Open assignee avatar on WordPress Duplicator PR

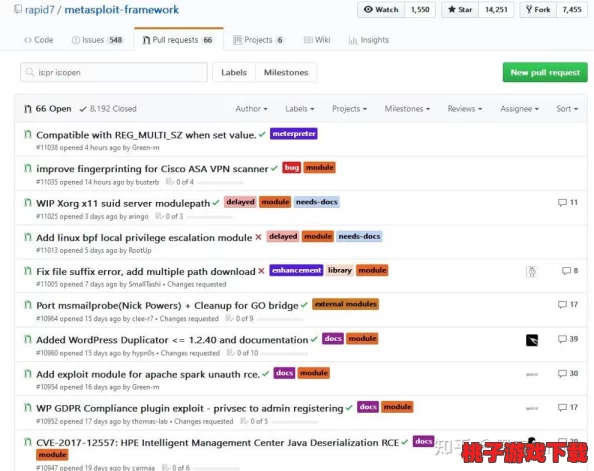[x=532, y=340]
